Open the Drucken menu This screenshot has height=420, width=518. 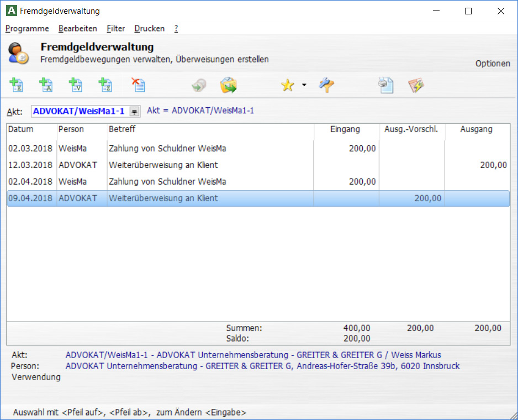pos(149,28)
